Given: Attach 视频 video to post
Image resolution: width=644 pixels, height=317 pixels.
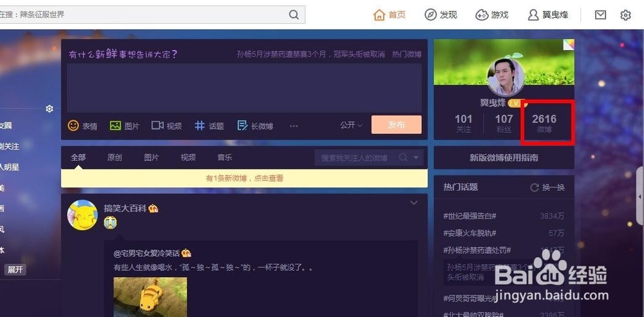Looking at the screenshot, I should point(166,126).
